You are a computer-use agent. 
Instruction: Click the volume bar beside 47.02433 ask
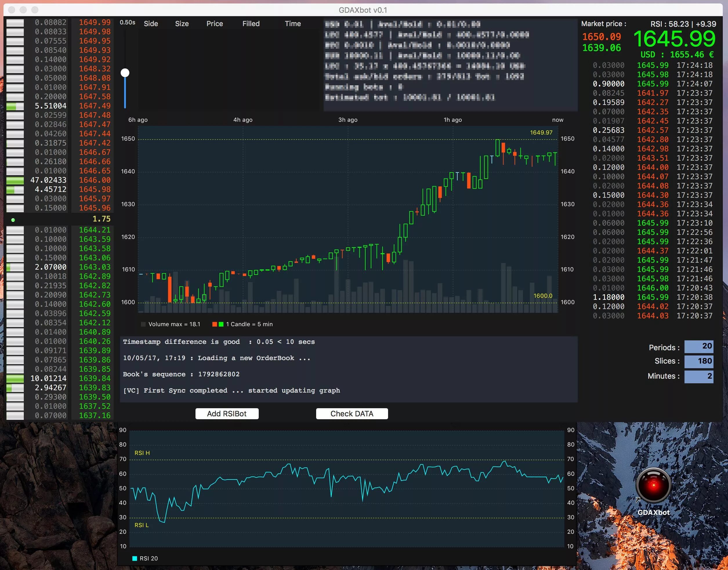(x=15, y=180)
